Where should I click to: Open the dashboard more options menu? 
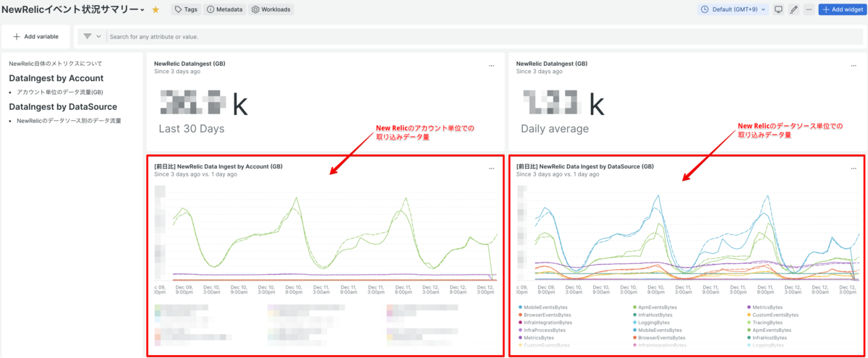pos(809,9)
